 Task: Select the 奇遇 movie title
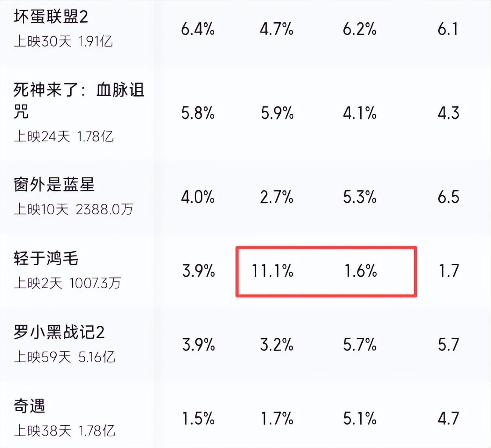coord(29,406)
